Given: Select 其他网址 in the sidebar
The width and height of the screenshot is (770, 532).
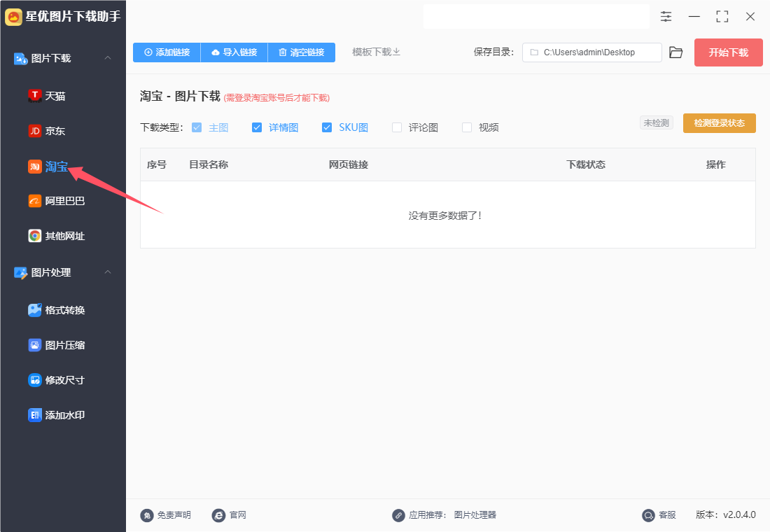Looking at the screenshot, I should click(x=65, y=237).
